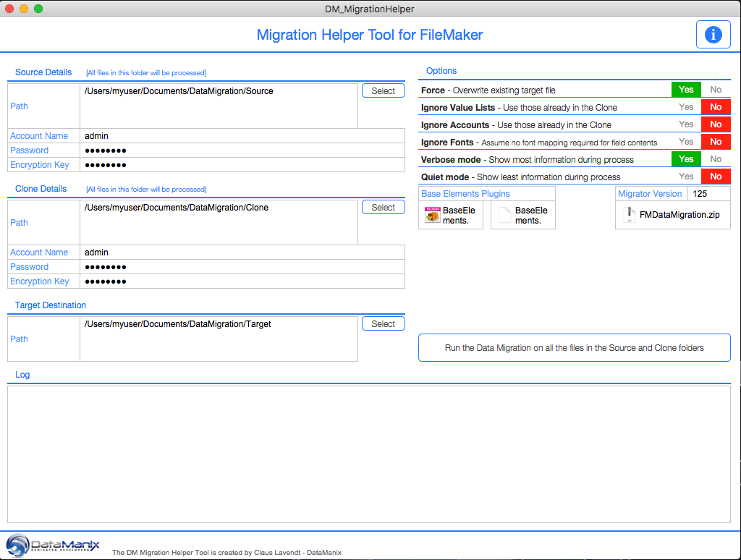741x560 pixels.
Task: Click the Clone Details path field
Action: click(x=219, y=222)
